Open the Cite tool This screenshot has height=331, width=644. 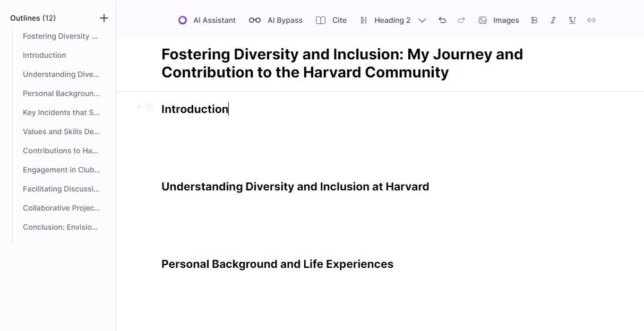tap(331, 20)
